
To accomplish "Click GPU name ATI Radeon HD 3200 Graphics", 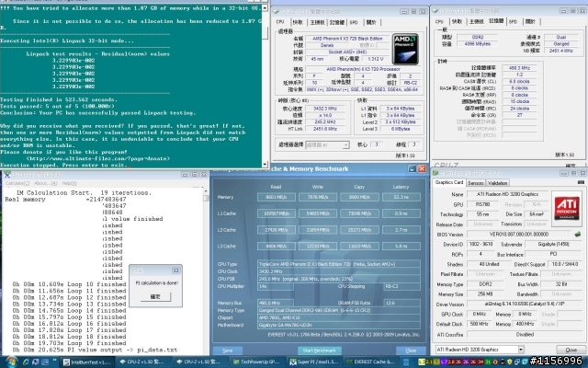I will point(507,194).
